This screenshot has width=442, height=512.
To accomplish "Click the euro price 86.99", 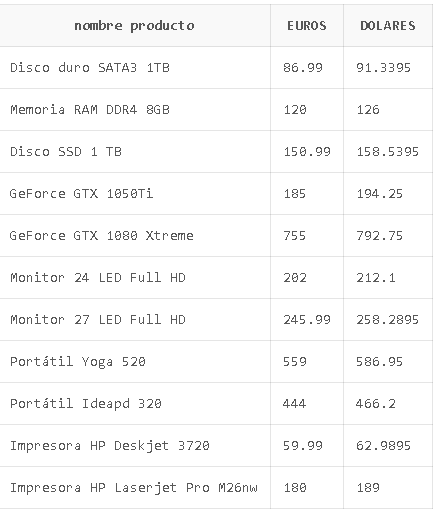I will pos(303,68).
